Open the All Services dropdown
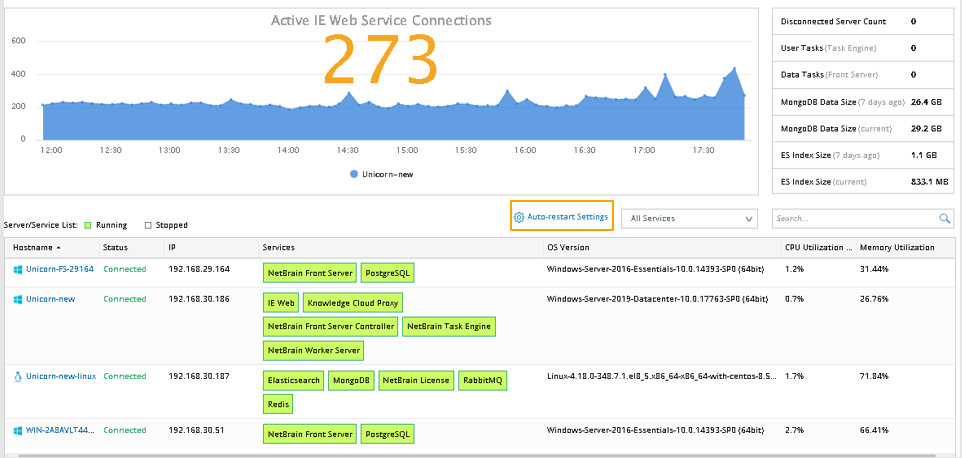The height and width of the screenshot is (458, 962). coord(690,218)
